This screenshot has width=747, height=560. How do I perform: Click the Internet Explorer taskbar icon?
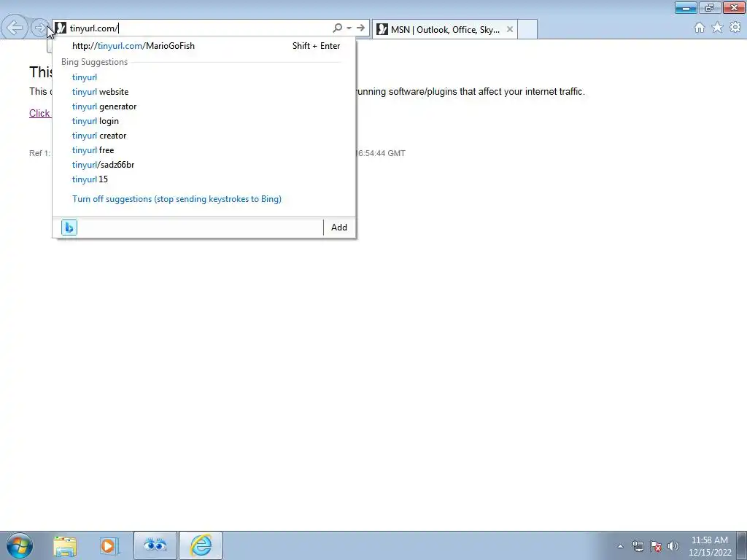201,545
